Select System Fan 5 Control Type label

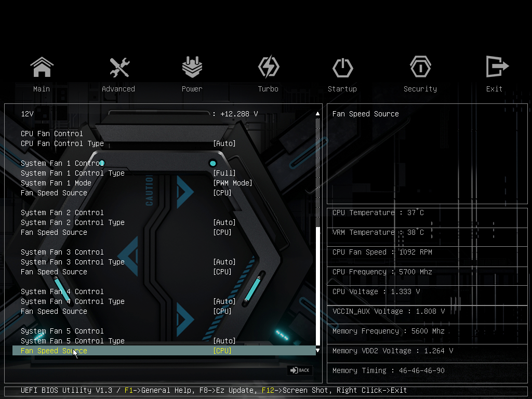[73, 341]
